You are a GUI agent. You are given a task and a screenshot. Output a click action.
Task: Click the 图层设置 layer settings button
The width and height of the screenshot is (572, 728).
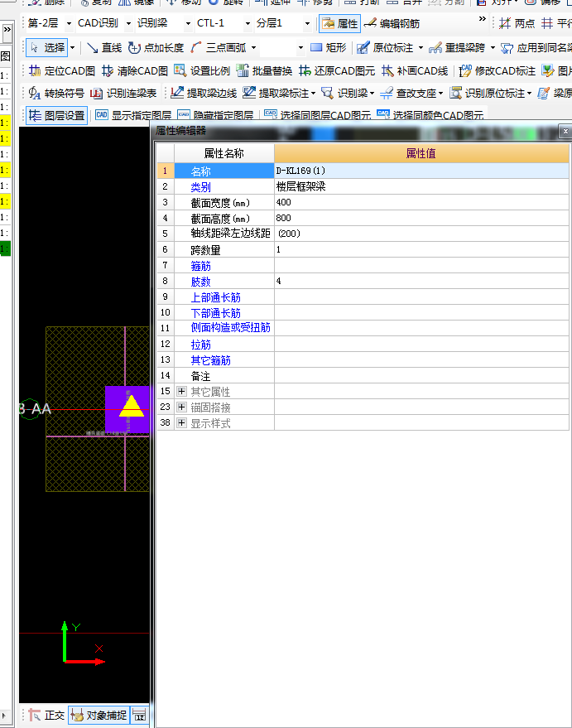coord(56,115)
